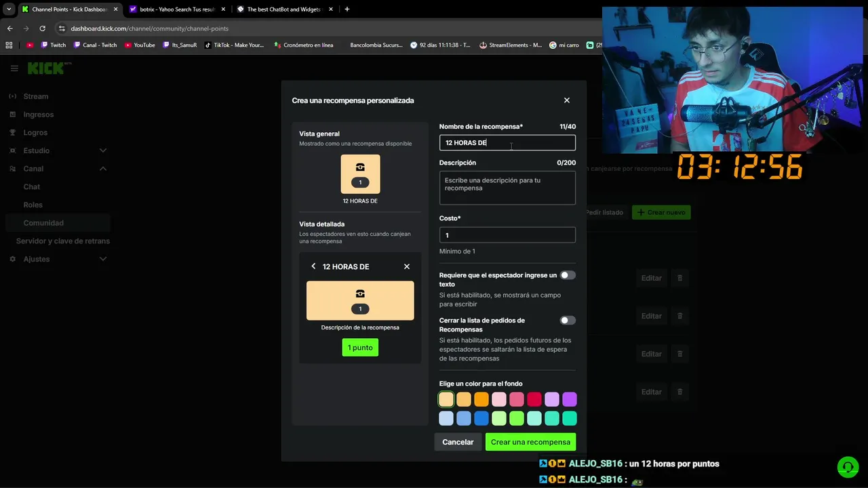Select the lavender background color

pyautogui.click(x=552, y=400)
